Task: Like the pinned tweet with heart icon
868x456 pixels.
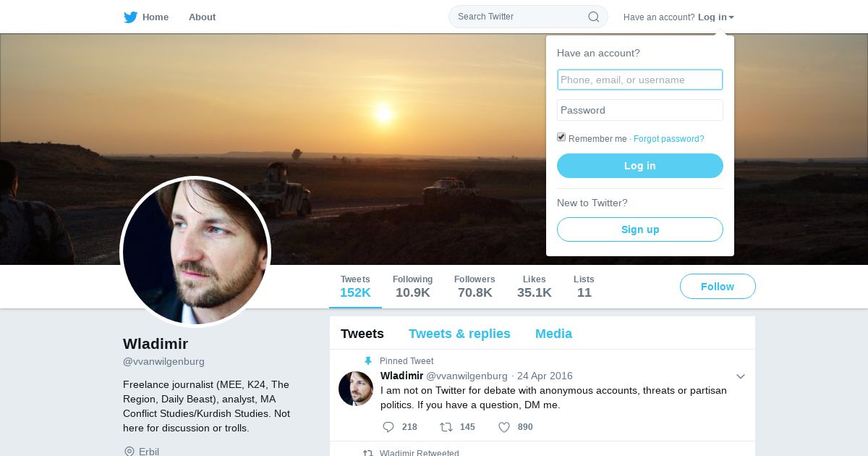Action: [504, 427]
